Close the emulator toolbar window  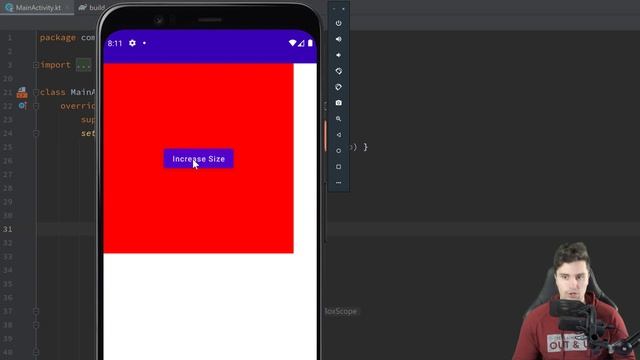click(343, 9)
